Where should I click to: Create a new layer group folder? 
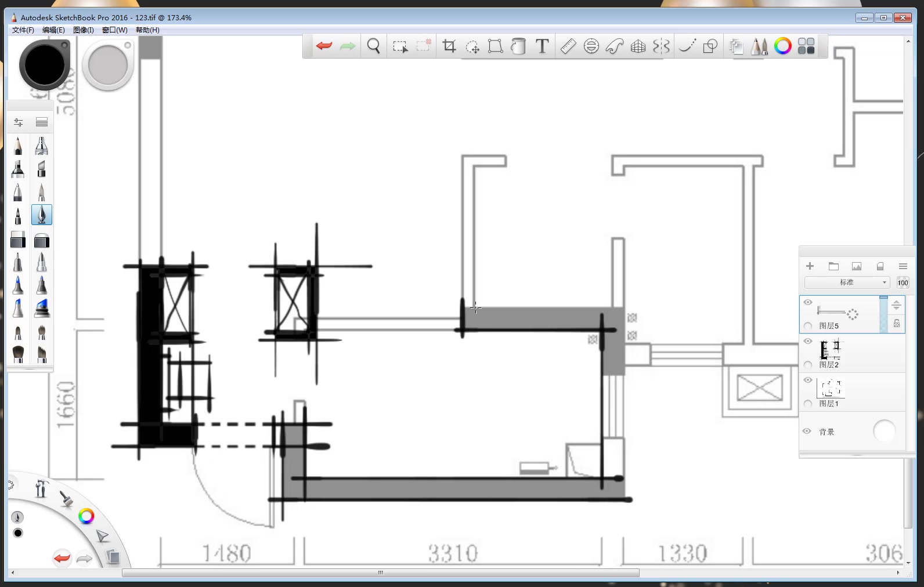click(x=833, y=266)
